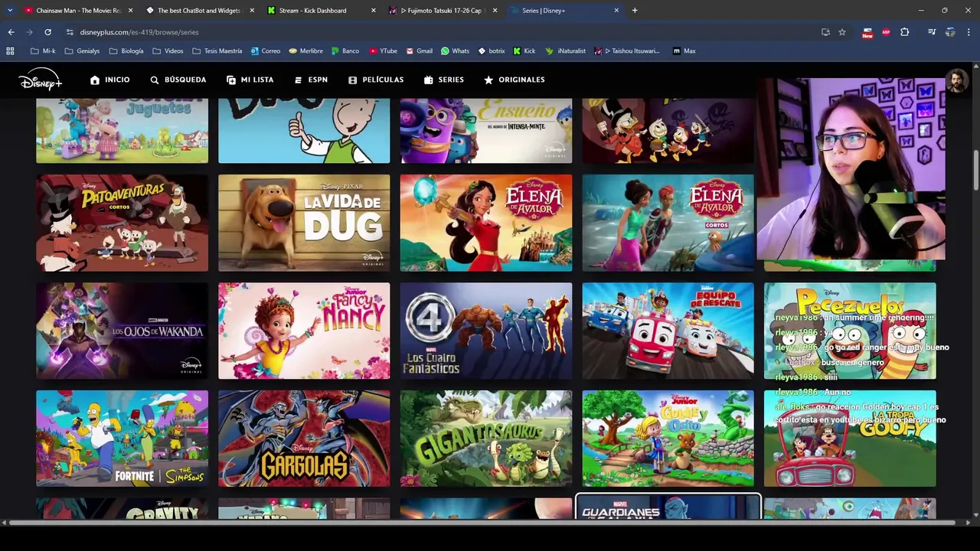Open the iNaturalist bookmark
Image resolution: width=980 pixels, height=551 pixels.
coord(565,51)
